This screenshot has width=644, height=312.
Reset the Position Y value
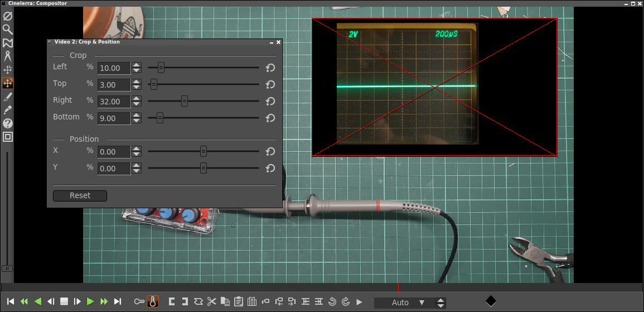click(x=270, y=169)
